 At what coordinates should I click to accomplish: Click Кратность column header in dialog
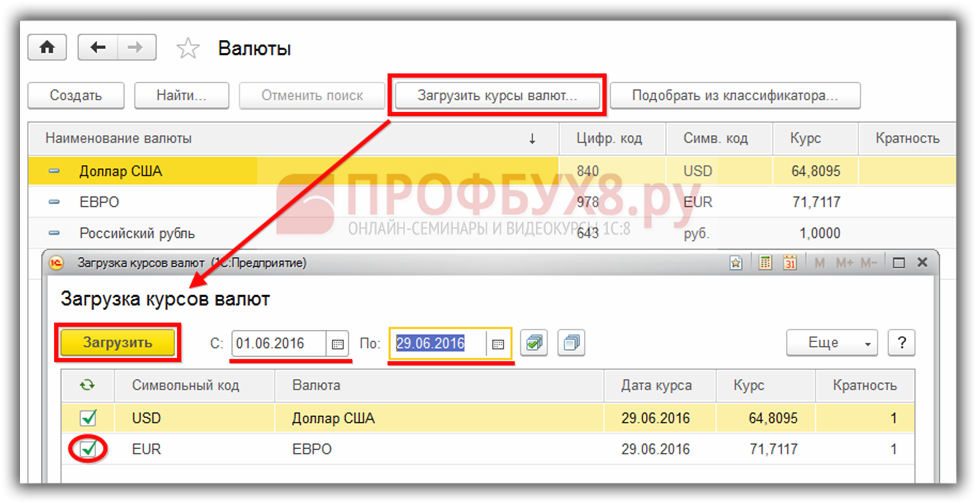pyautogui.click(x=865, y=385)
